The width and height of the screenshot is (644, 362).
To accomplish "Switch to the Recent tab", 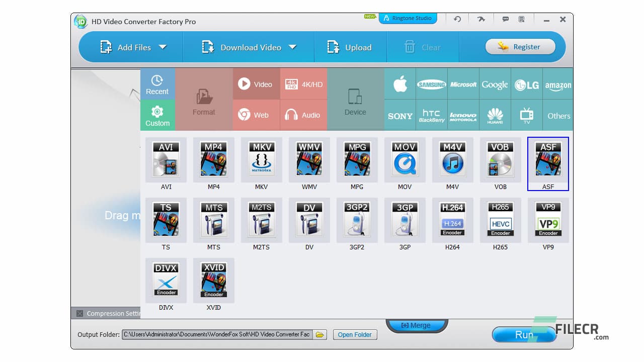I will [x=157, y=84].
